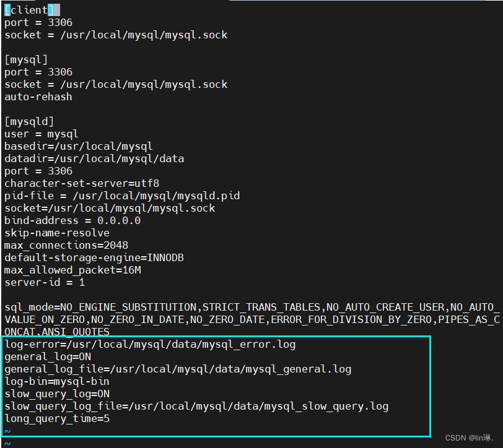Click the [mysql] section header line

click(x=26, y=59)
